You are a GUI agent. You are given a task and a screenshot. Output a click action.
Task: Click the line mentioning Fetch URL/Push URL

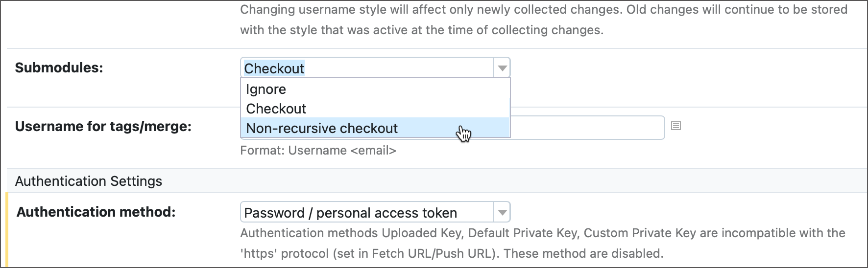(x=451, y=253)
